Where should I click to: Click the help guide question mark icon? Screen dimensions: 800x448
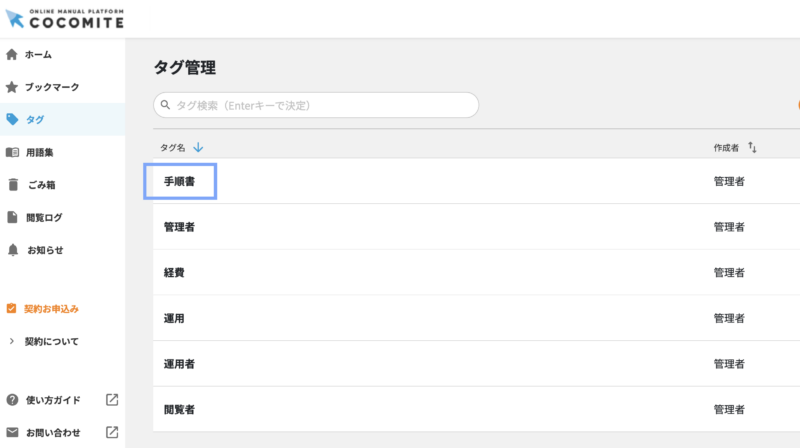(12, 400)
